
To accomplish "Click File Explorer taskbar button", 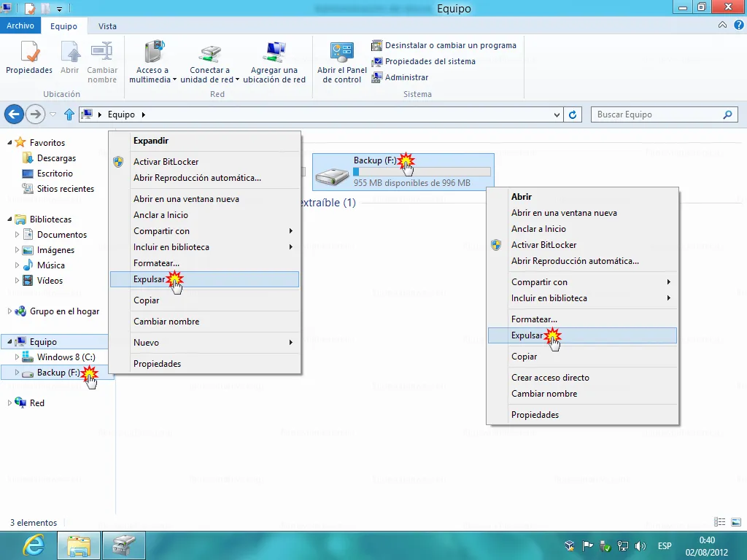I will 79,545.
